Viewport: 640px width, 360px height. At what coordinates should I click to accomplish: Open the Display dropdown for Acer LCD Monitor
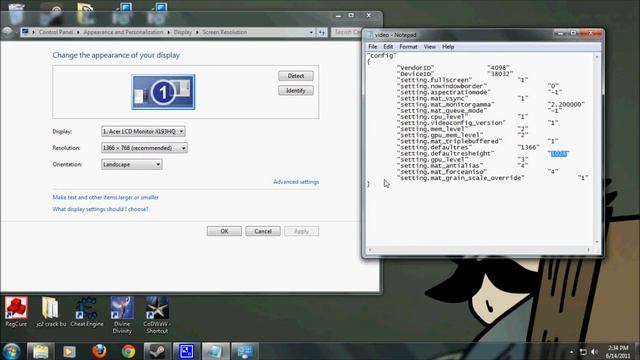click(x=143, y=131)
